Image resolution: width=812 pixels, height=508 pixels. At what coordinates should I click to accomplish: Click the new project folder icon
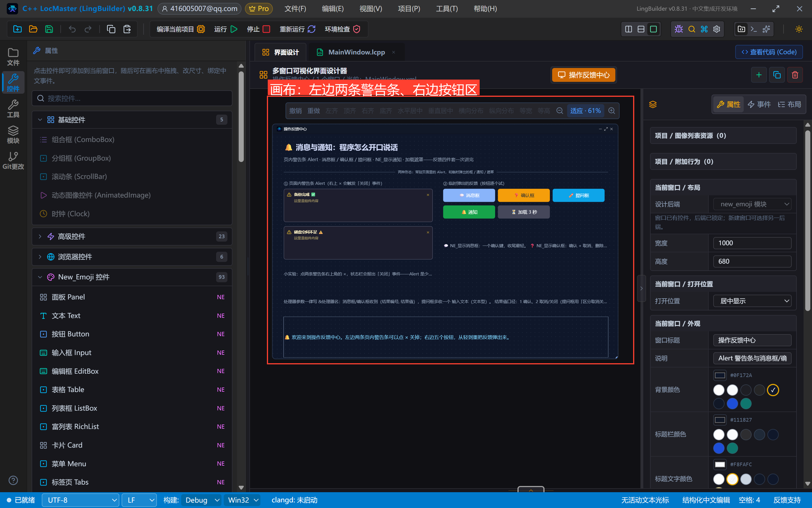17,29
